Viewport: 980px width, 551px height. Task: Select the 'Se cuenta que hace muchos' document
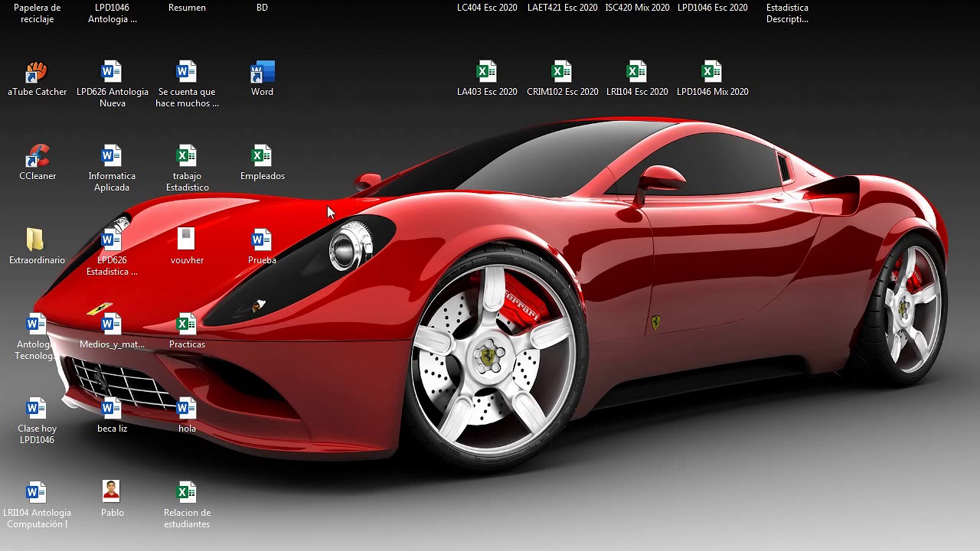[187, 72]
